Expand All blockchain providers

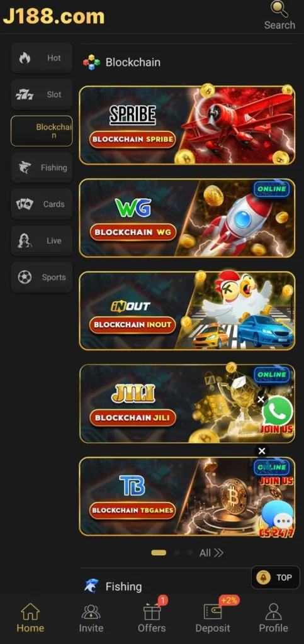pyautogui.click(x=211, y=553)
